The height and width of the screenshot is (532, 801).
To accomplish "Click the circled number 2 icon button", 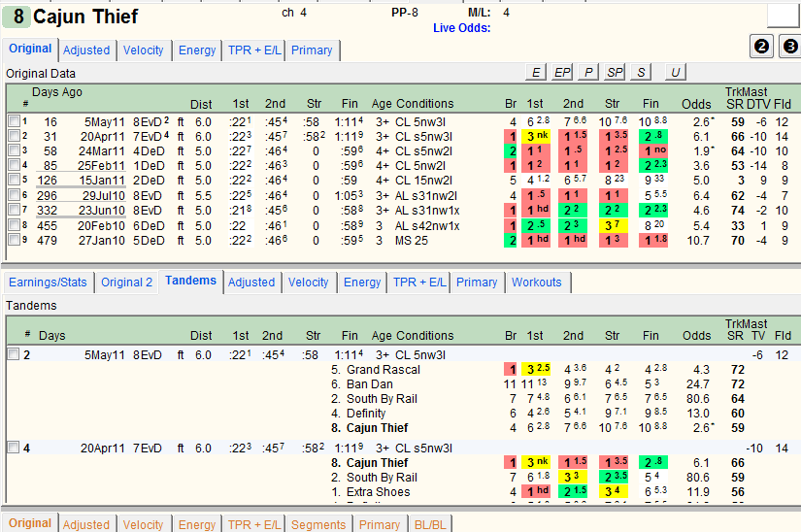I will (x=761, y=47).
